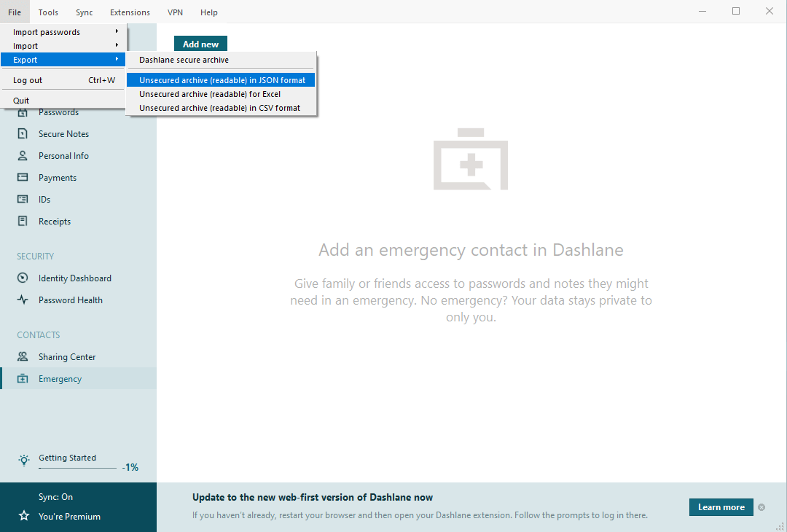This screenshot has width=787, height=532.
Task: Export unsecured archive in CSV format
Action: [221, 108]
